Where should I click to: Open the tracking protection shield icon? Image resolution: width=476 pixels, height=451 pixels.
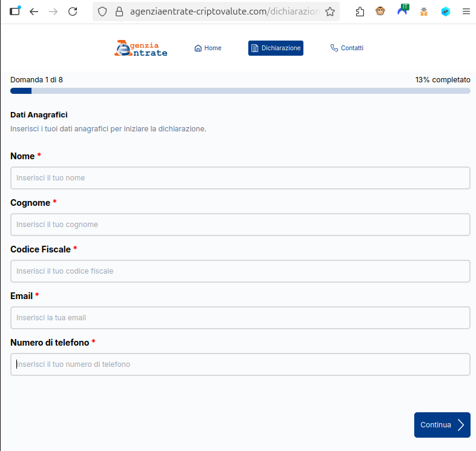tap(102, 12)
